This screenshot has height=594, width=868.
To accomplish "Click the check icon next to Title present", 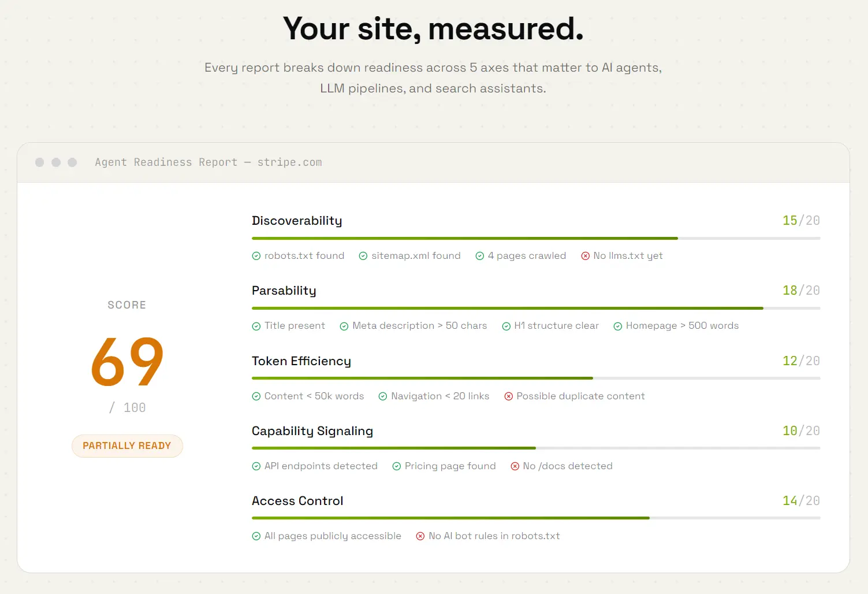I will (x=256, y=326).
